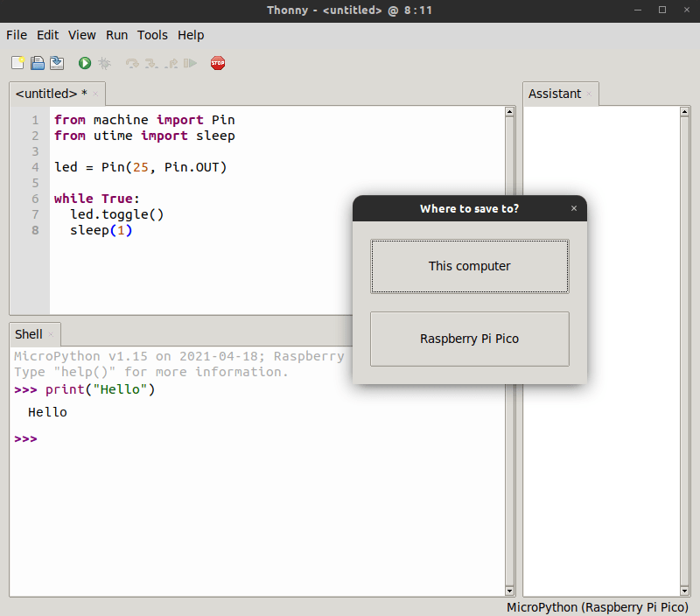Select the Shell tab

(28, 334)
